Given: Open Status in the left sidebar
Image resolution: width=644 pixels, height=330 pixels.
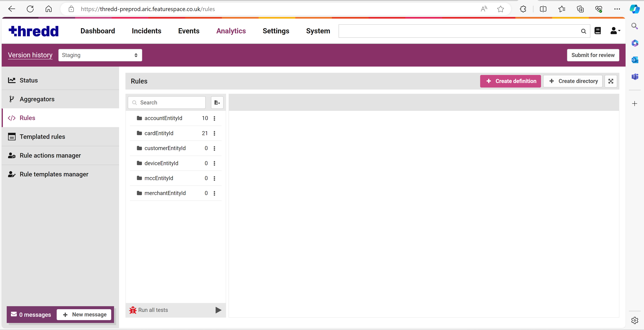Looking at the screenshot, I should click(61, 80).
